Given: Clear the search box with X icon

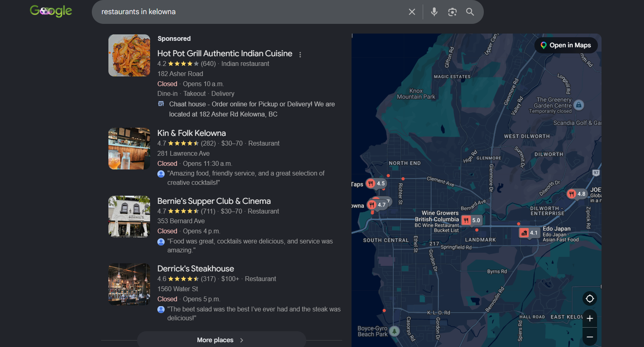Looking at the screenshot, I should 412,12.
